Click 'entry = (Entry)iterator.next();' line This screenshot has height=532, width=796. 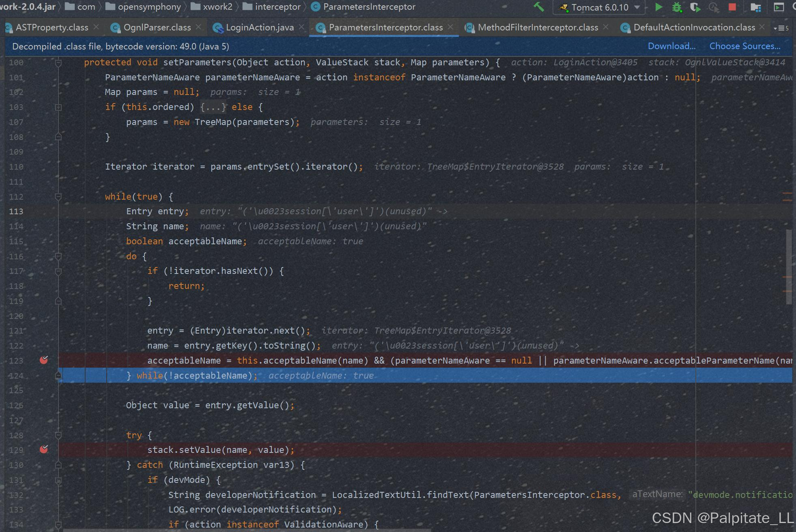[x=229, y=331]
